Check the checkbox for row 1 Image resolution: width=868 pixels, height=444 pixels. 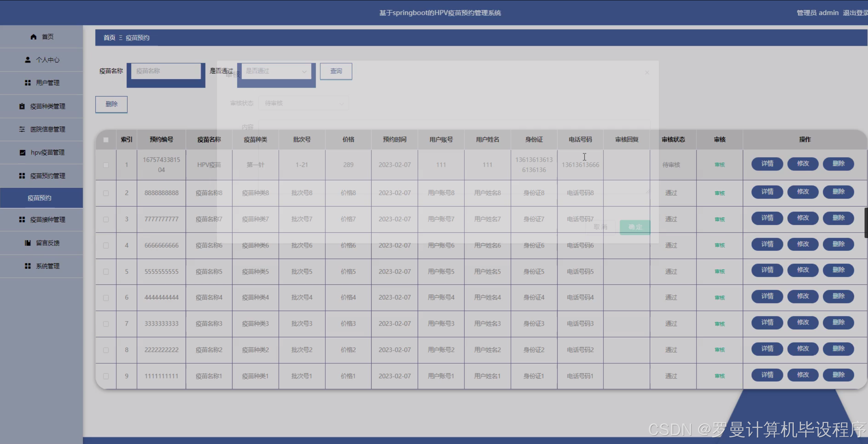click(x=106, y=165)
